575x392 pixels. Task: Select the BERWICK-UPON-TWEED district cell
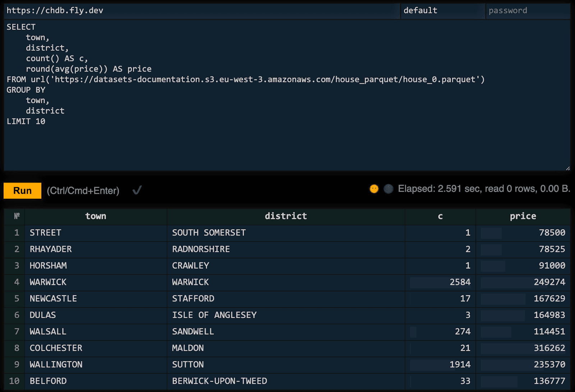(220, 381)
